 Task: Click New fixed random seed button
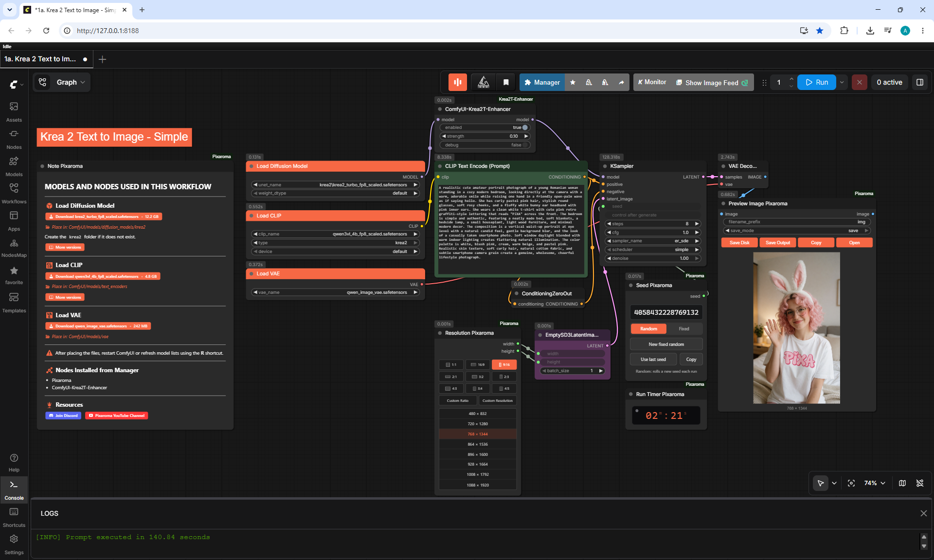pyautogui.click(x=666, y=344)
